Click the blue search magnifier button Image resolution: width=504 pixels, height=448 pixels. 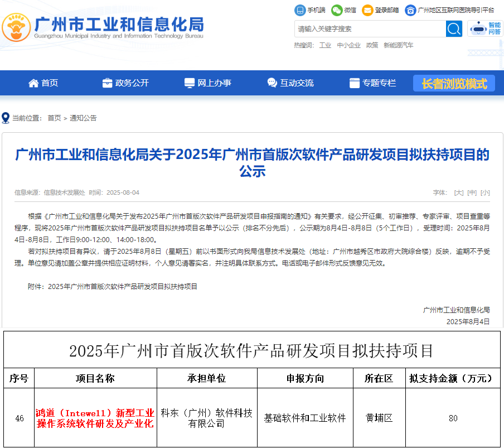(x=454, y=29)
